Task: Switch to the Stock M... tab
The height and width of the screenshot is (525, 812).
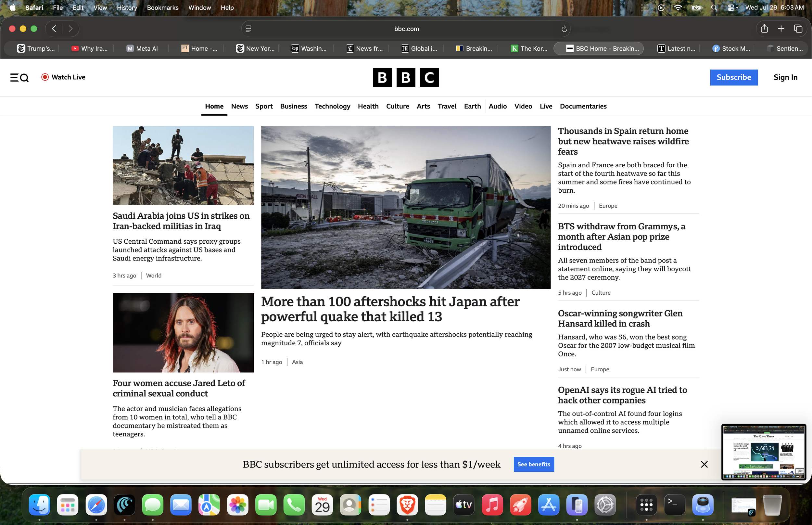Action: point(731,48)
